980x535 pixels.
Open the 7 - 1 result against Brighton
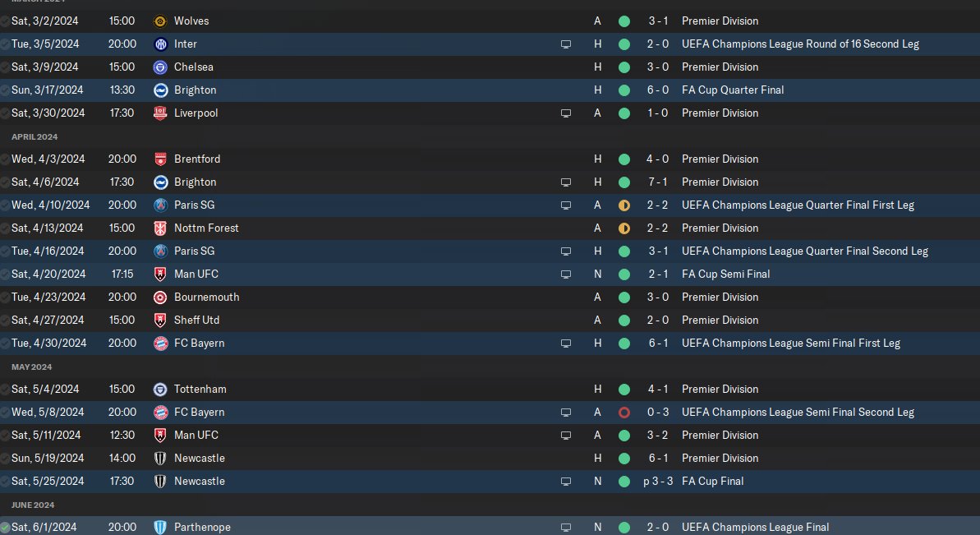coord(657,182)
